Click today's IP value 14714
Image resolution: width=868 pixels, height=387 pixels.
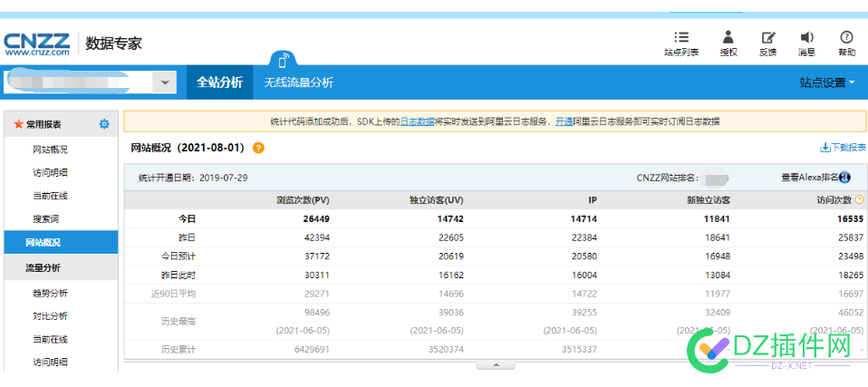[x=583, y=219]
